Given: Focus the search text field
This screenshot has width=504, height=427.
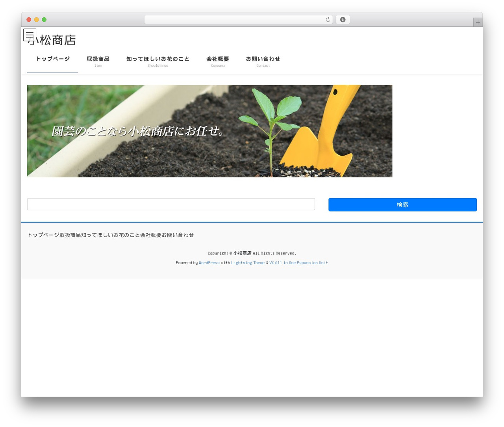Looking at the screenshot, I should click(171, 204).
